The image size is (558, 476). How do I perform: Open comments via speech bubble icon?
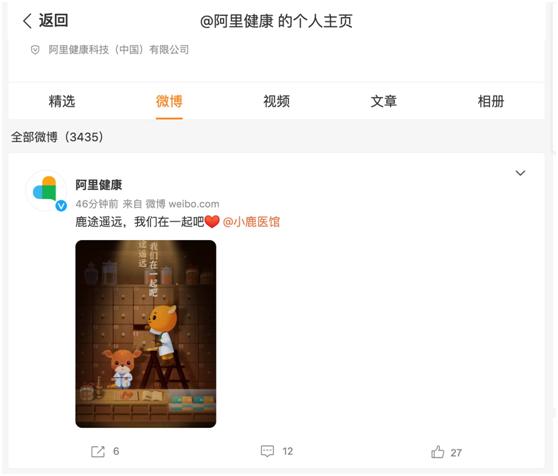[267, 451]
